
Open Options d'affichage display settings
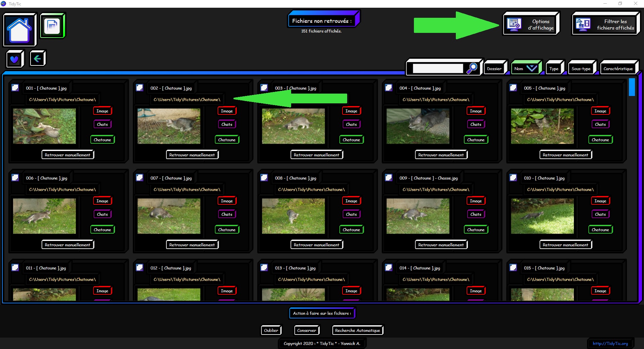click(531, 24)
